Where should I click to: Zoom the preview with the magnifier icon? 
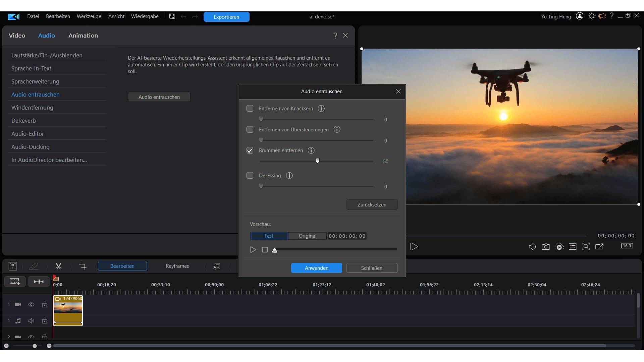tap(586, 247)
